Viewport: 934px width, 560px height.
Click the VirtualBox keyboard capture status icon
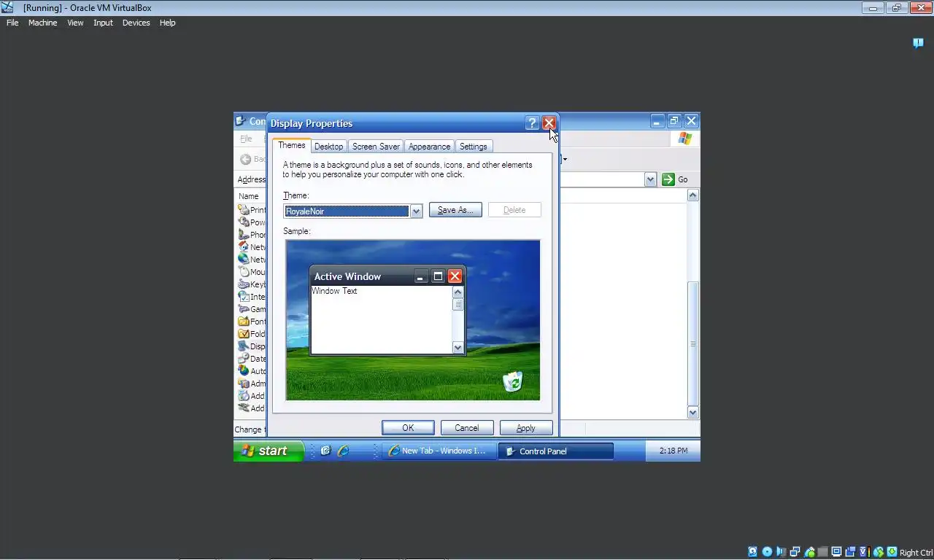coord(892,552)
